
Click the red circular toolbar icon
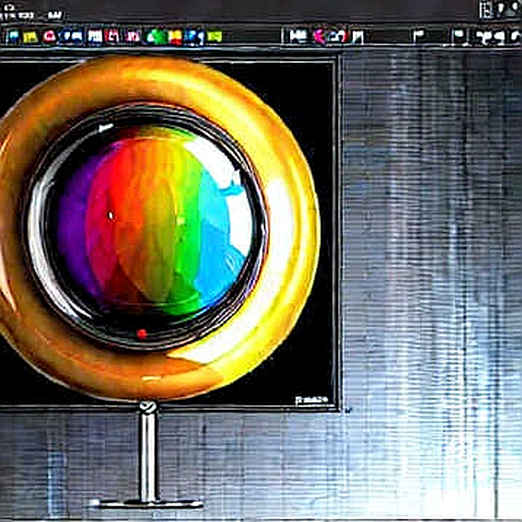(49, 36)
